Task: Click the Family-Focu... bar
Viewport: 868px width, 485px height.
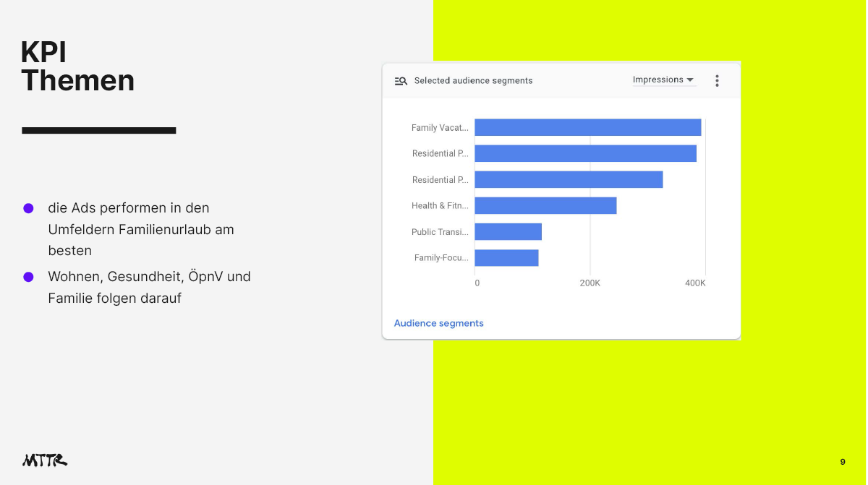Action: point(506,258)
